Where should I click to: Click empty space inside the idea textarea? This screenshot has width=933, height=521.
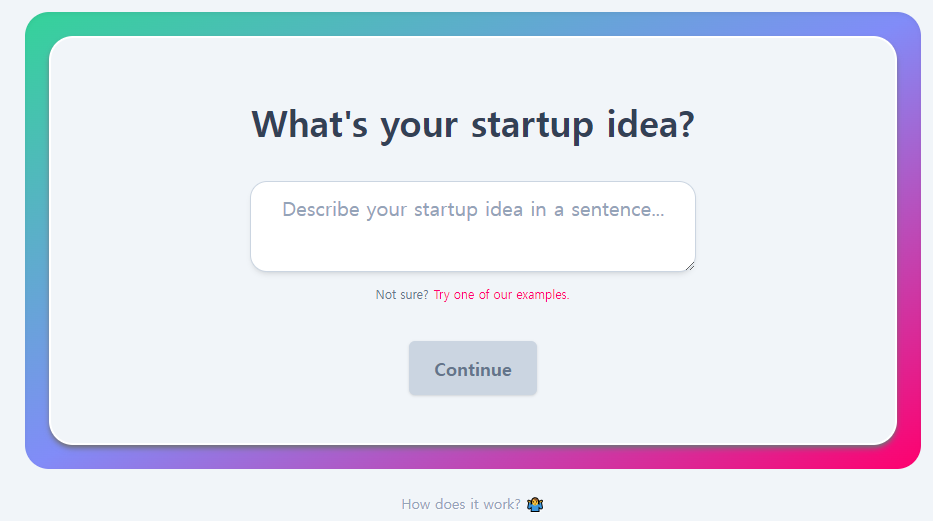(x=472, y=248)
